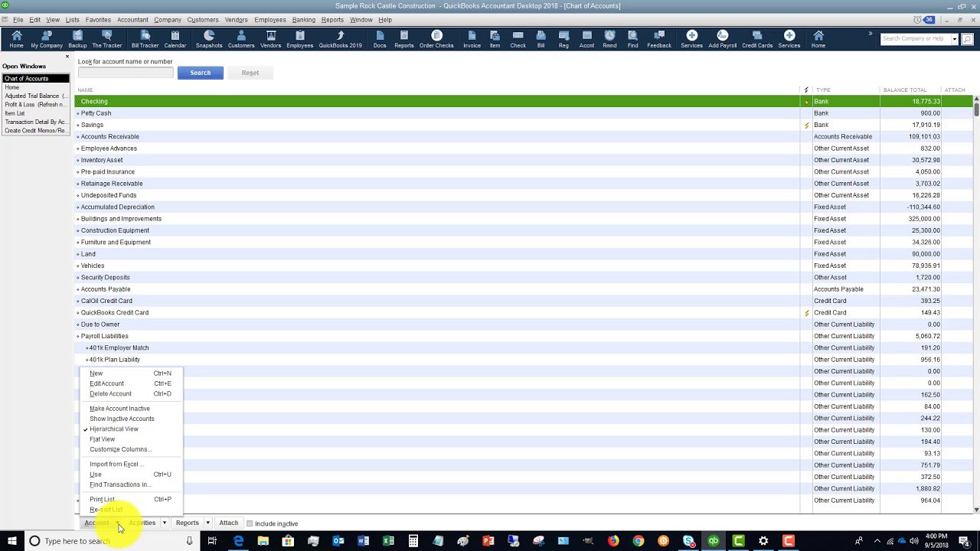Image resolution: width=980 pixels, height=551 pixels.
Task: Select Hierarchical View in Account menu
Action: click(113, 429)
